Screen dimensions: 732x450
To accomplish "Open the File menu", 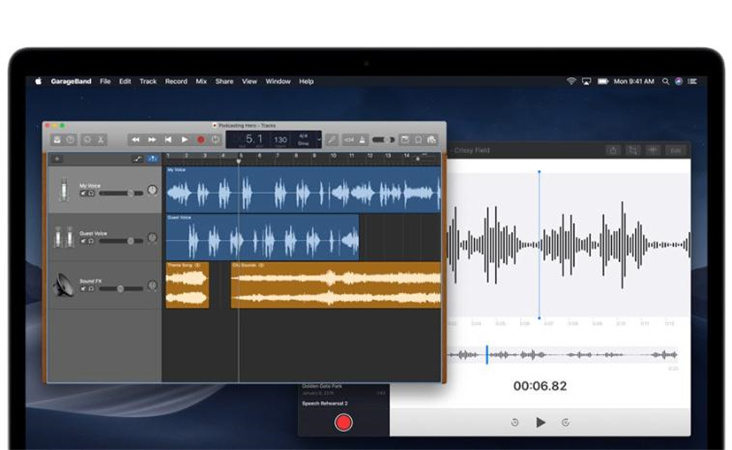I will pyautogui.click(x=105, y=81).
